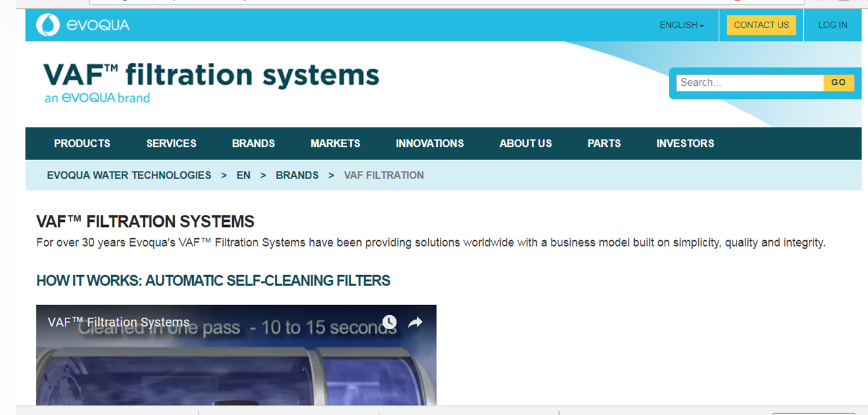The height and width of the screenshot is (415, 868).
Task: Click the 'an EVOQUA brand' tagline
Action: [97, 98]
